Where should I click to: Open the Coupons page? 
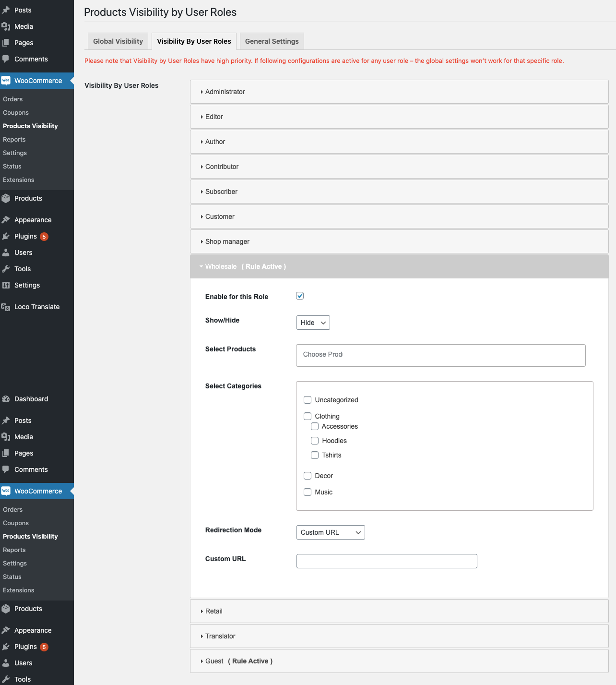click(16, 112)
